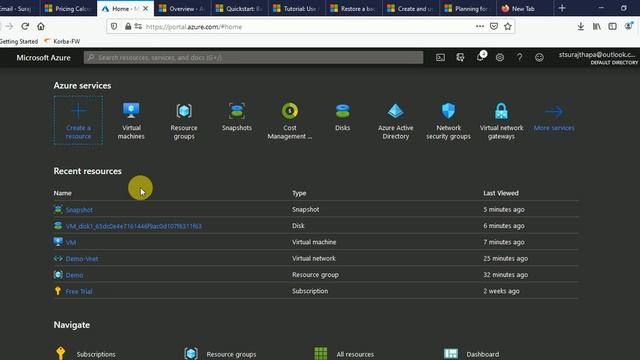Navigate to All resources

pos(344,353)
